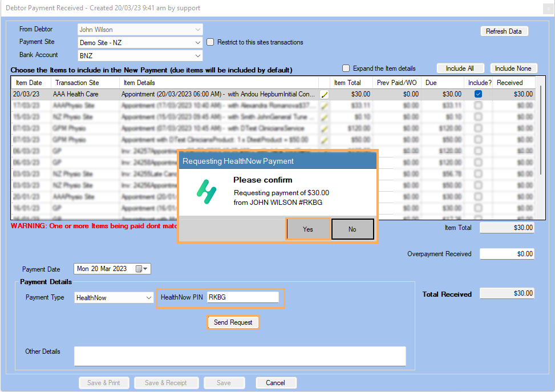Check Include for 07/03/23 $50.00 GPM row
Image resolution: width=555 pixels, height=392 pixels.
pos(478,139)
